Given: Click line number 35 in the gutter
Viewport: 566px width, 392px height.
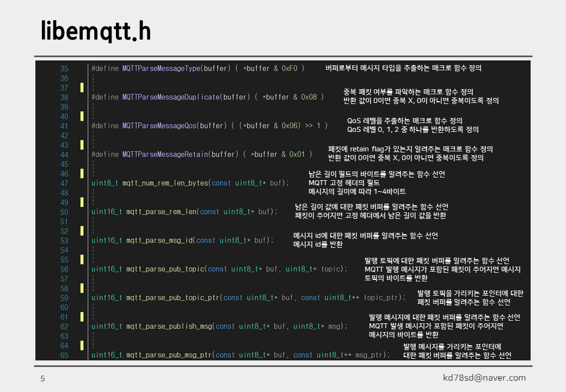Looking at the screenshot, I should (x=64, y=69).
